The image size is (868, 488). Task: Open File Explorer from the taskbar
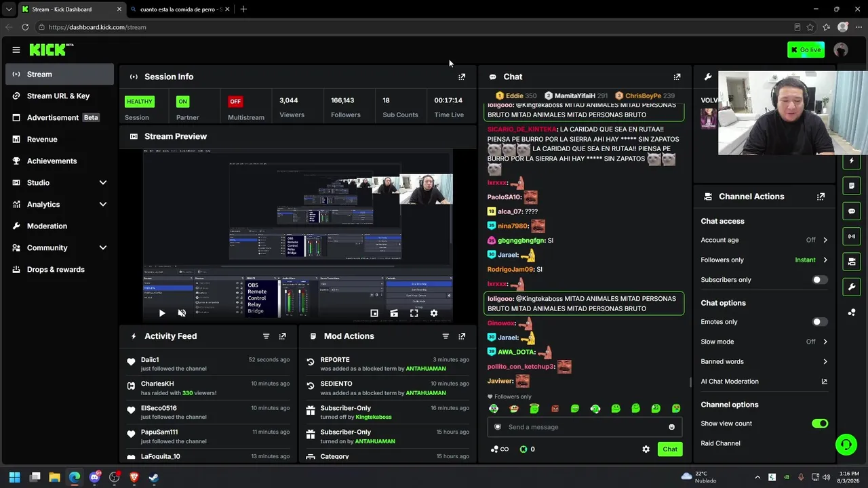click(55, 477)
